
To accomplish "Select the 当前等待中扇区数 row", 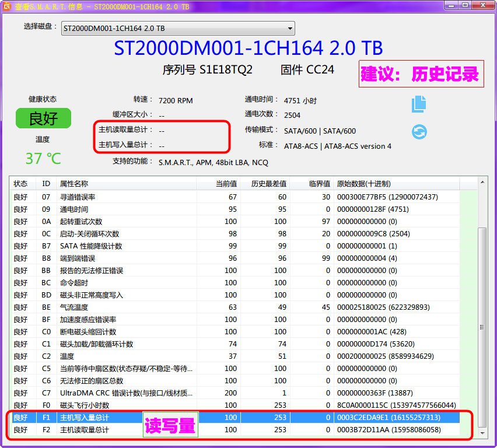I will tap(235, 369).
